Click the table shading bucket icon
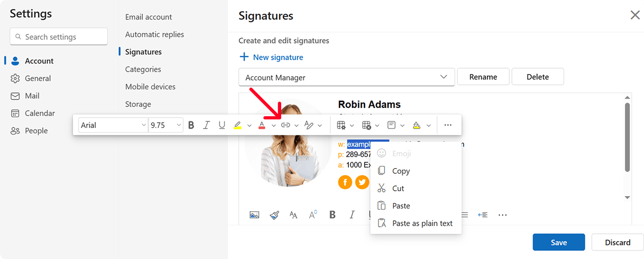Viewport: 644px width, 259px height. point(417,125)
